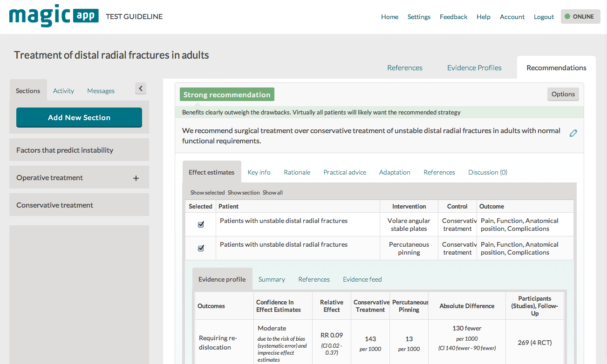Uncheck the Percutaneous pinning row checkbox
This screenshot has height=364, width=607.
[201, 248]
